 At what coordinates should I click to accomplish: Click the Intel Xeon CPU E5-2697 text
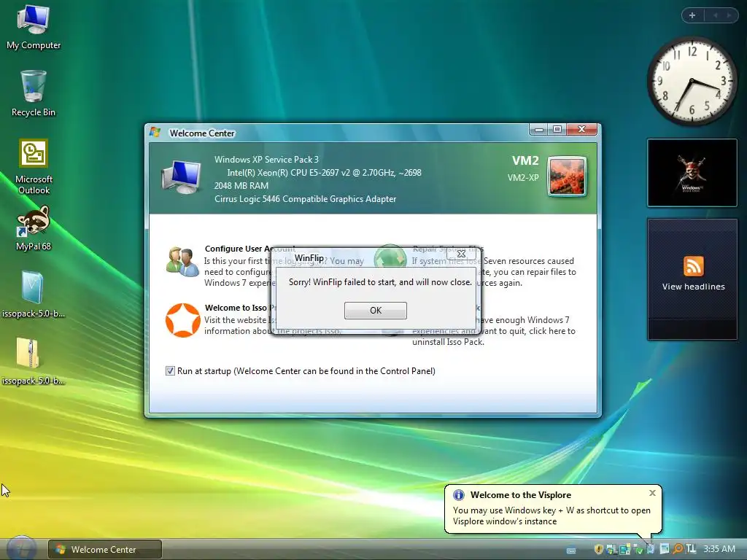(x=324, y=173)
